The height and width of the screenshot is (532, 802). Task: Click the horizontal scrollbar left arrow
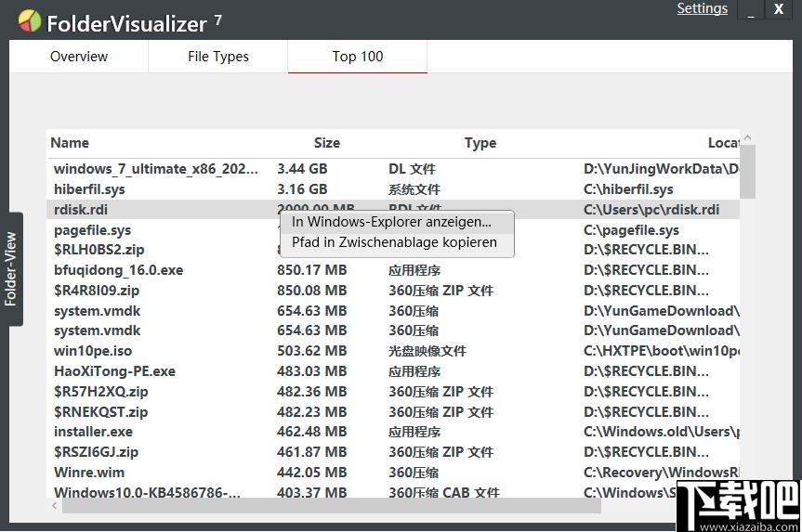tap(54, 506)
